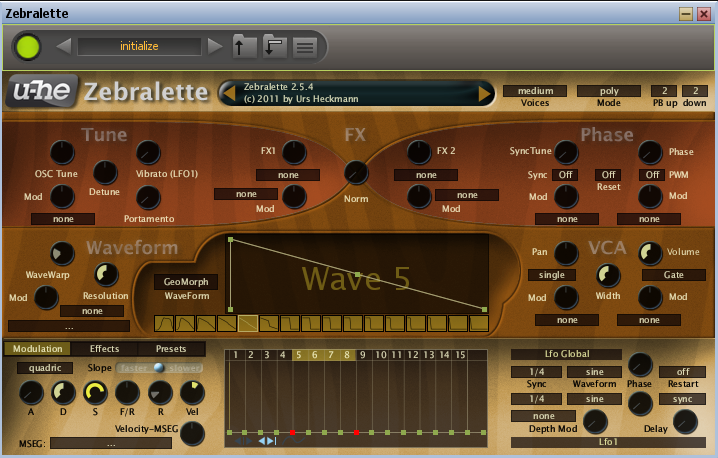Click the Volume knob in VCA
This screenshot has width=718, height=458.
pos(650,253)
